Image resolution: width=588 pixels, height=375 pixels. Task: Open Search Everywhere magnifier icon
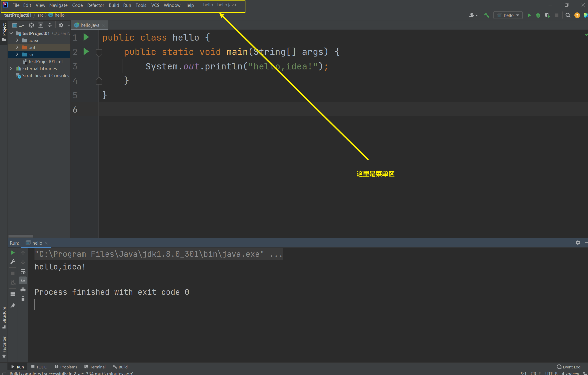coord(568,15)
